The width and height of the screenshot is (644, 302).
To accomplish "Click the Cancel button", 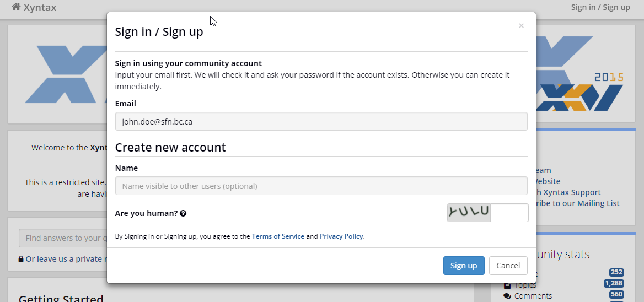I will pos(508,266).
